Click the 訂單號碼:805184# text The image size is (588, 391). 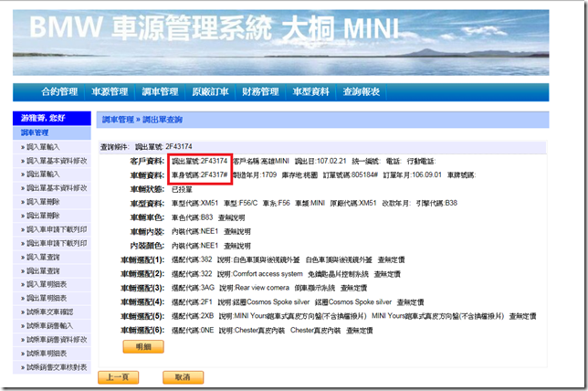pos(351,174)
